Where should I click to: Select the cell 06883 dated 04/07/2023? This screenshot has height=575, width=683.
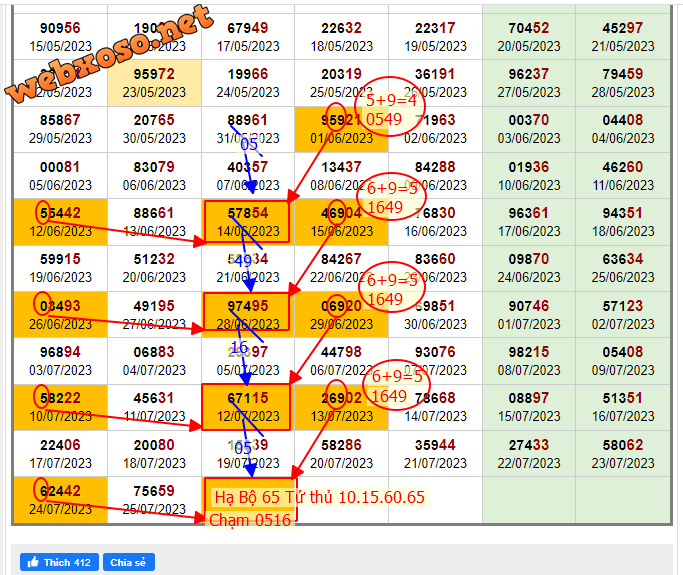tap(154, 361)
